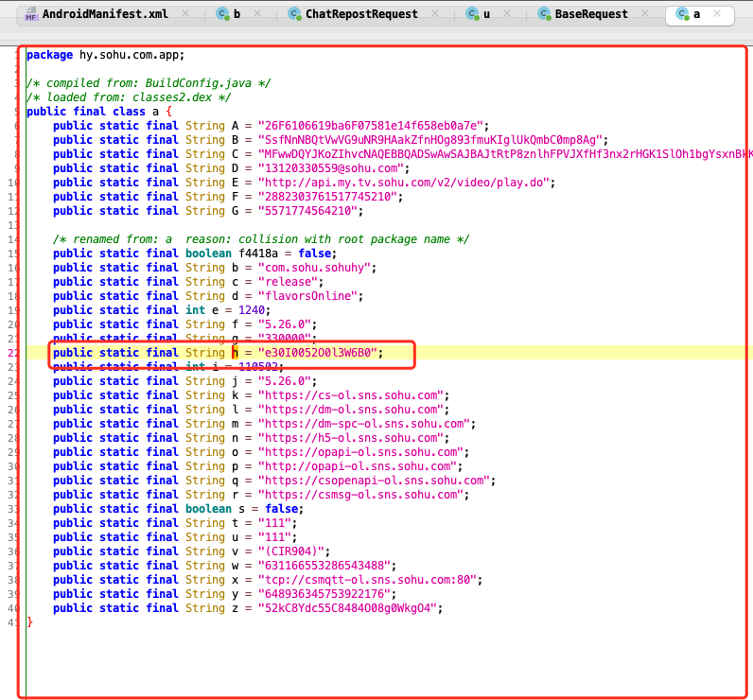Click the string "26F6106619ba6F07581e14f658eb0a7e"
This screenshot has width=753, height=700.
tap(370, 126)
